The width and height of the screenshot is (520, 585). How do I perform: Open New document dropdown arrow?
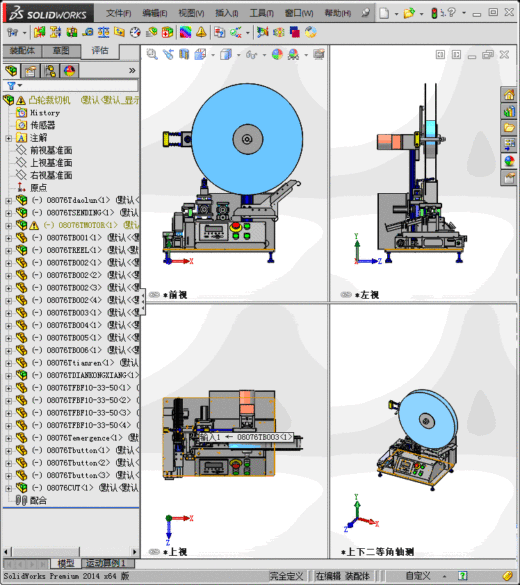(396, 14)
